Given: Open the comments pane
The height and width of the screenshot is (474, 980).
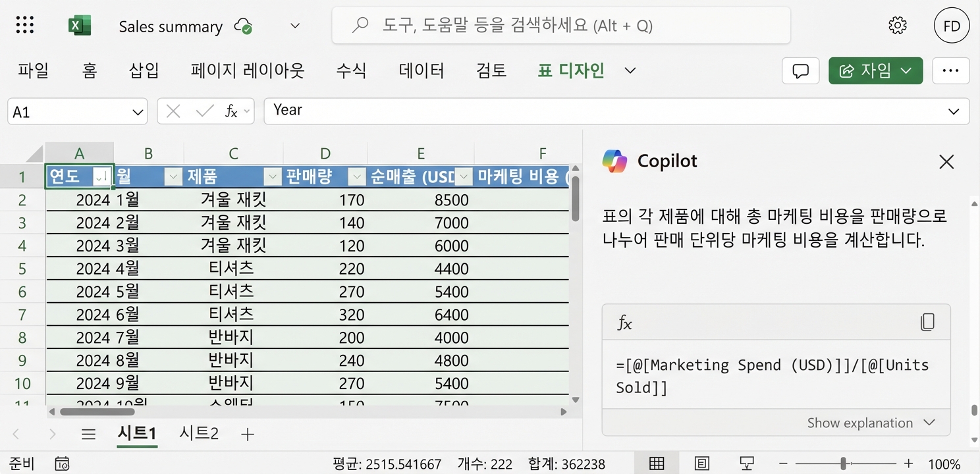Looking at the screenshot, I should point(801,71).
